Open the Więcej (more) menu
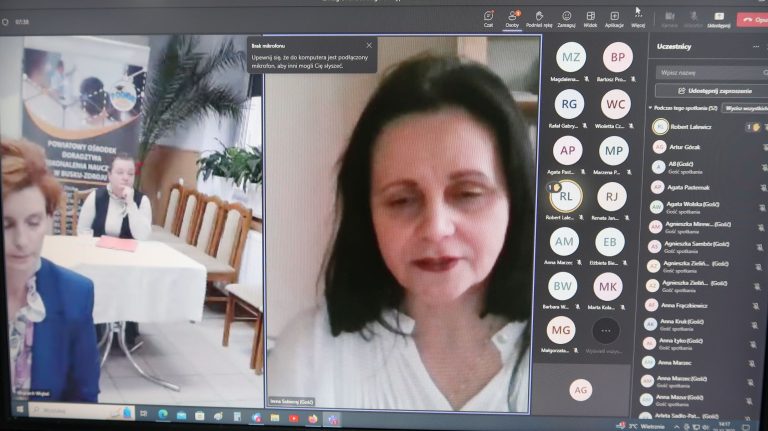This screenshot has width=768, height=431. [x=638, y=19]
